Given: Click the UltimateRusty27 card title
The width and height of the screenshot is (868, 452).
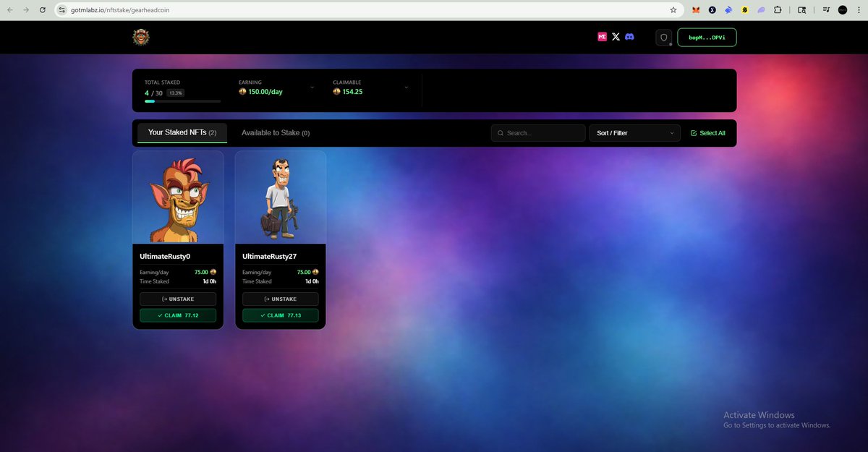Looking at the screenshot, I should (270, 256).
